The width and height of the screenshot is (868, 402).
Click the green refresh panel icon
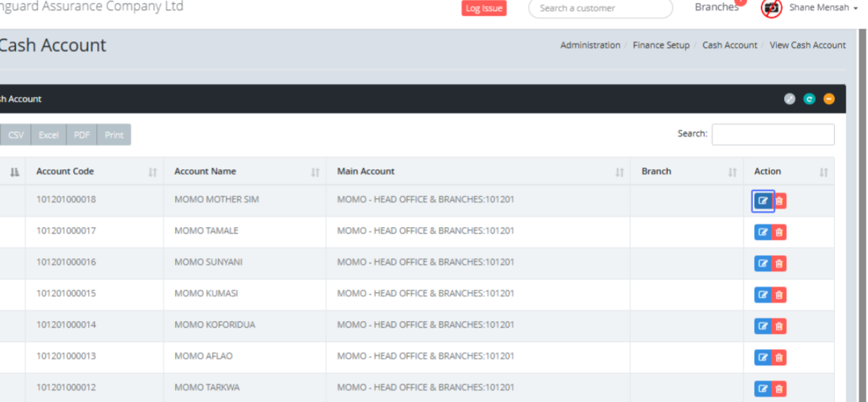[809, 99]
